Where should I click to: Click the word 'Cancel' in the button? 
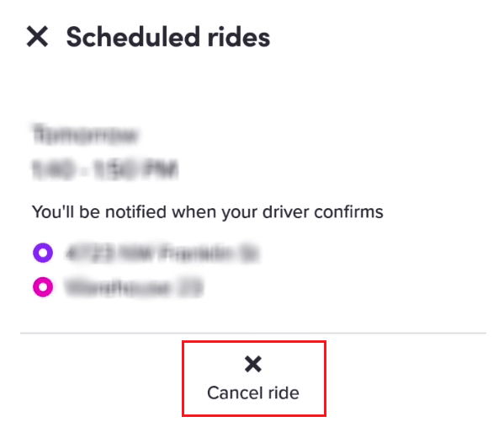tap(235, 393)
